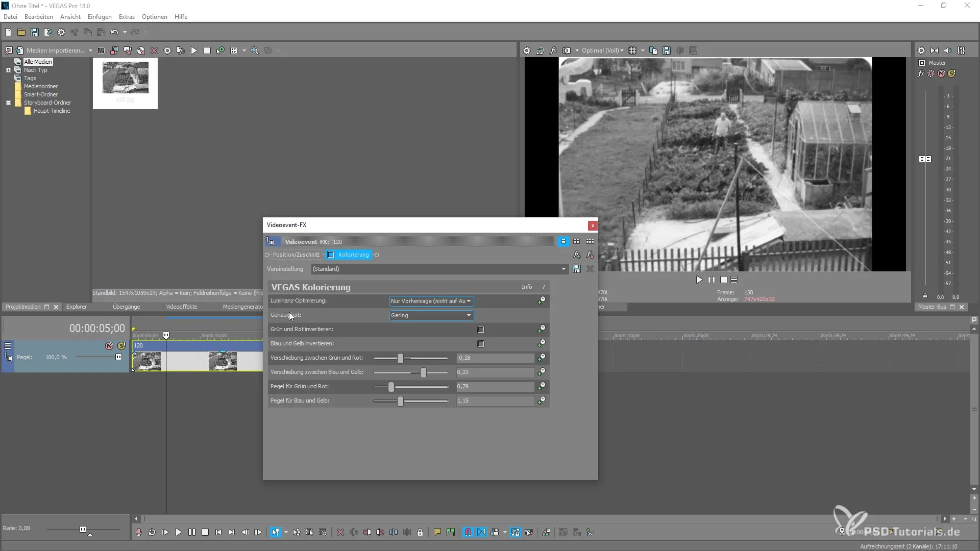The image size is (980, 551).
Task: Open video preview properties gear icon
Action: [527, 51]
